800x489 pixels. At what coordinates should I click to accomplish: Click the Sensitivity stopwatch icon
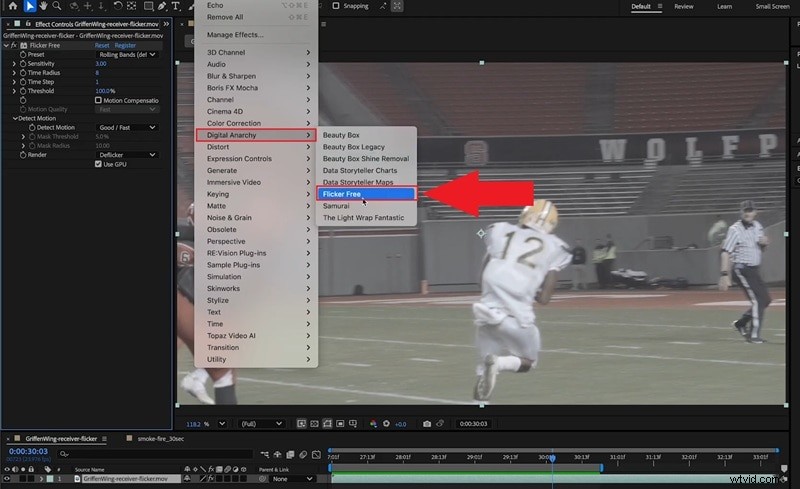23,64
